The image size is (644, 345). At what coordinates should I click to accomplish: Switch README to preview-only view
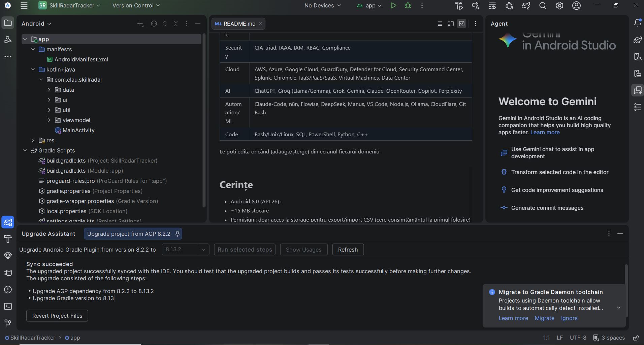click(462, 24)
